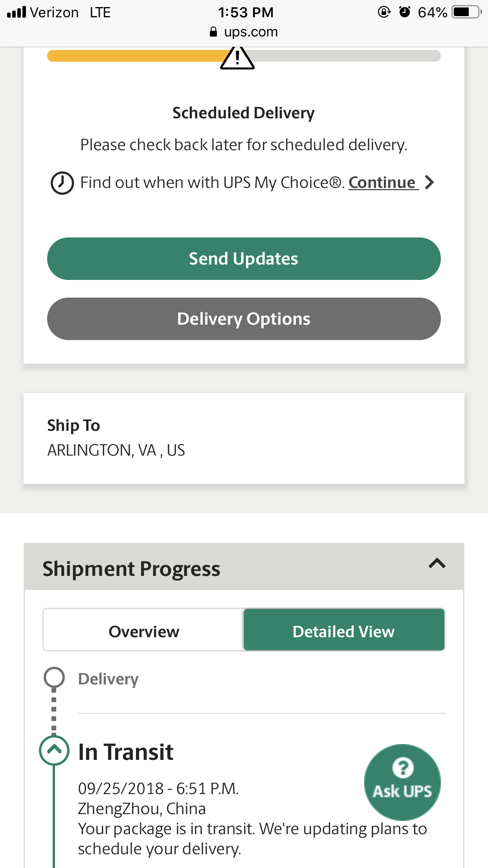
Task: Tap the battery icon in status bar
Action: pos(466,12)
